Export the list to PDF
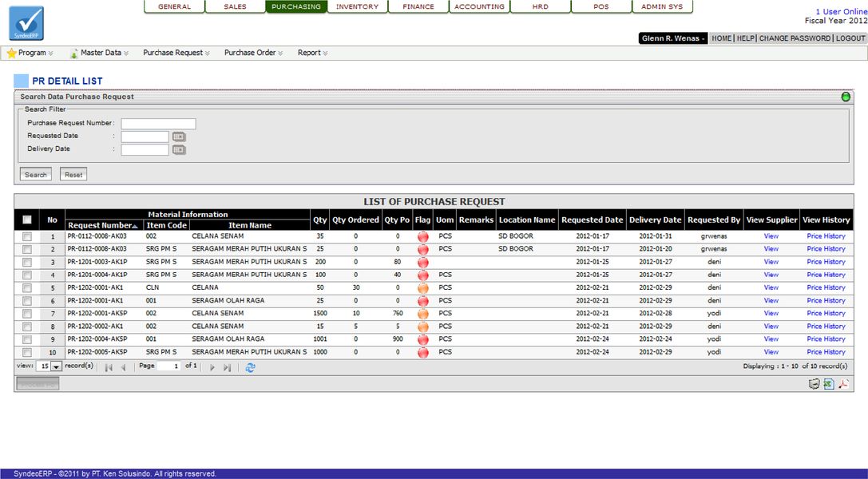This screenshot has height=479, width=868. [843, 384]
